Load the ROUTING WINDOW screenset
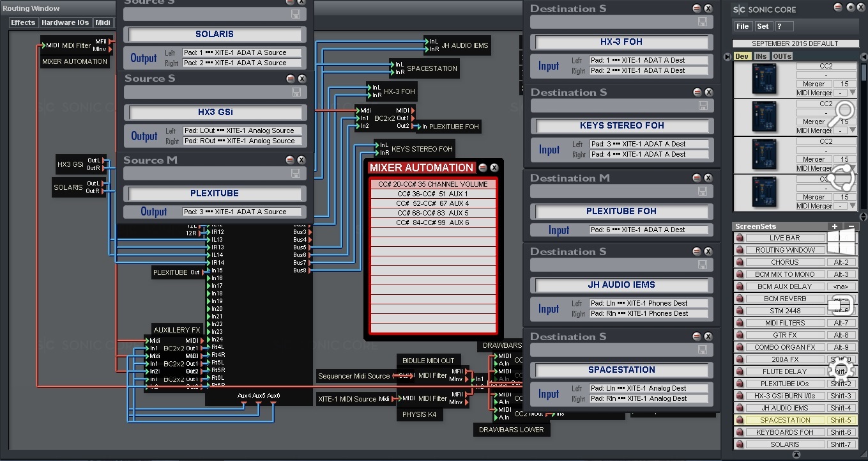The image size is (868, 461). tap(785, 250)
